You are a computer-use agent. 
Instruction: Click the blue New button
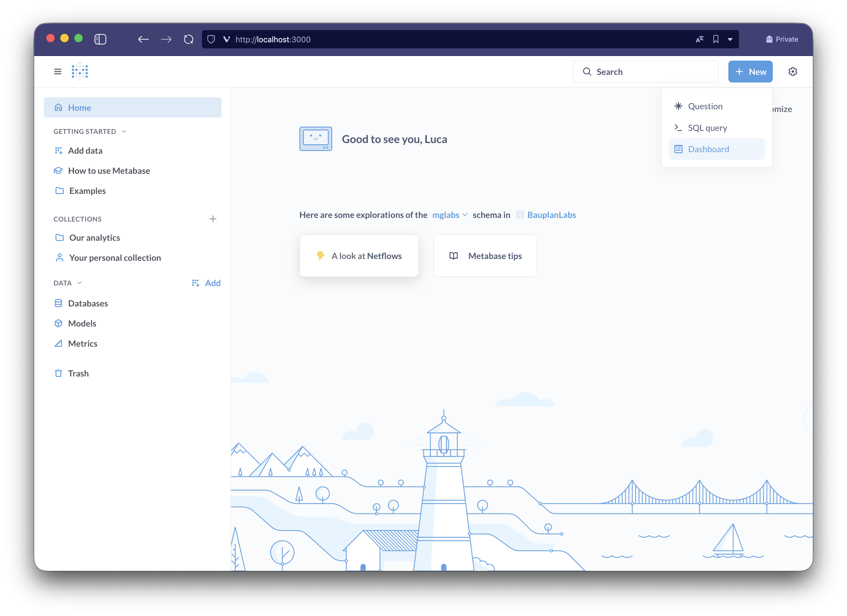(x=750, y=72)
